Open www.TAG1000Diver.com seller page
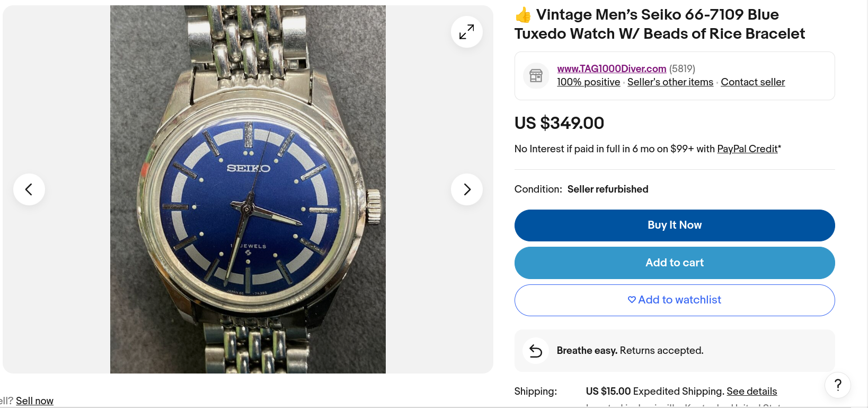This screenshot has height=408, width=868. (x=612, y=68)
